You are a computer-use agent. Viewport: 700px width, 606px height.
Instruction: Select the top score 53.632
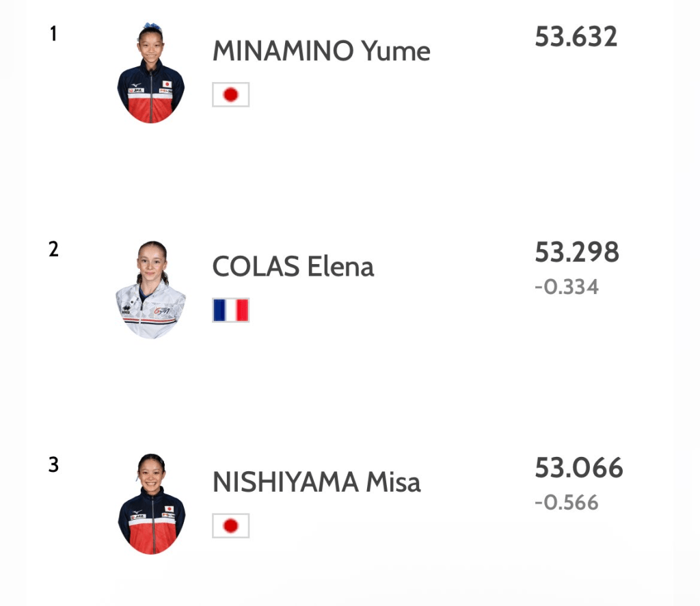[576, 37]
